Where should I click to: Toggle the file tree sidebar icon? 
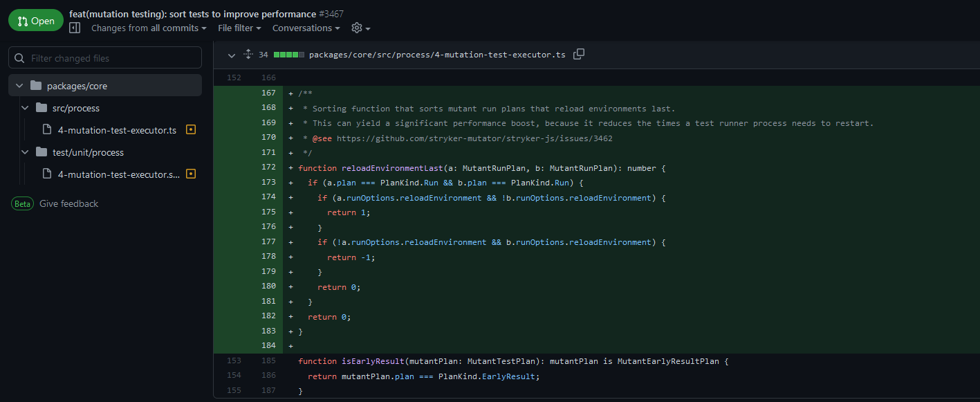click(75, 28)
